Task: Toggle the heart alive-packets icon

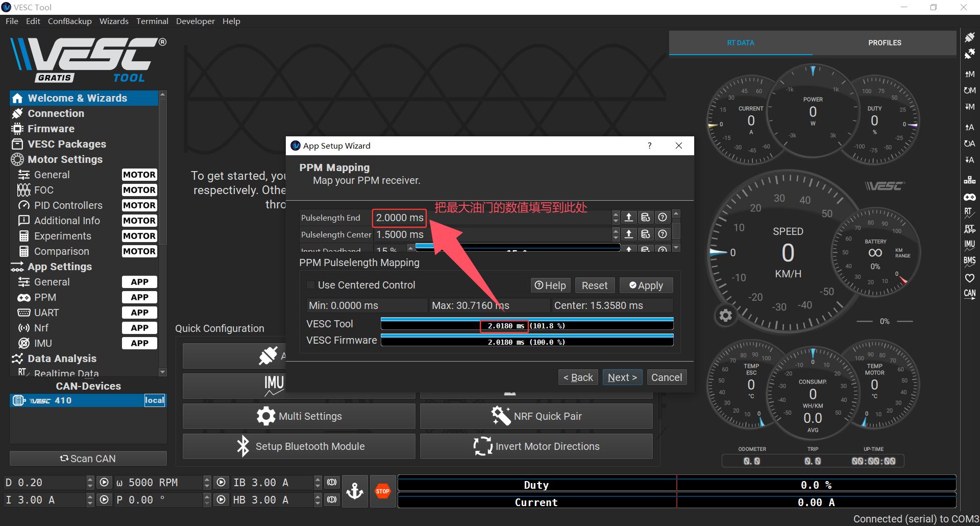Action: tap(969, 278)
